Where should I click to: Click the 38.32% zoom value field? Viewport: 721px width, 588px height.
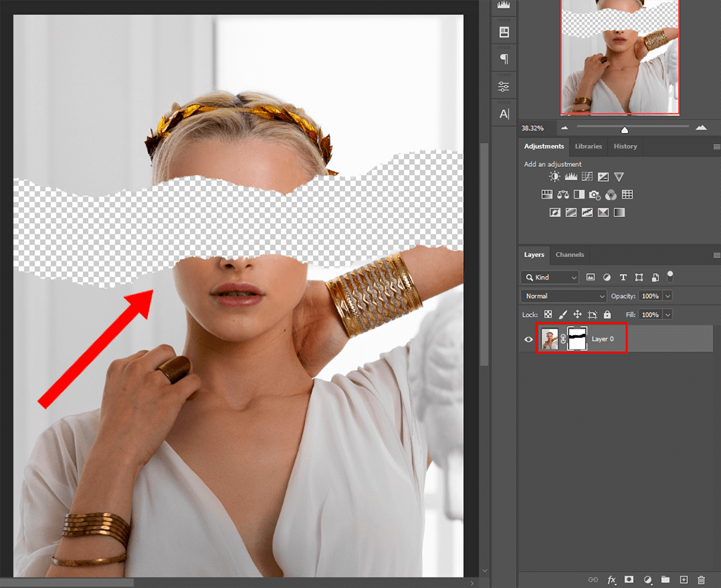point(537,128)
